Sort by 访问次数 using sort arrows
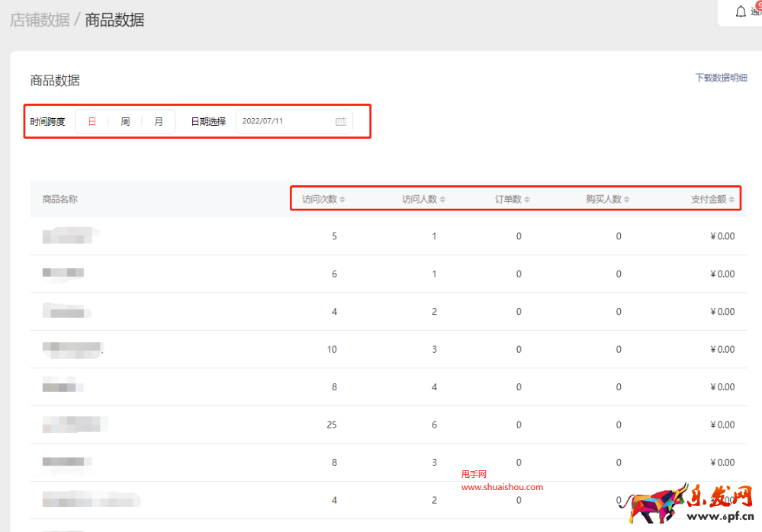The height and width of the screenshot is (532, 762). (342, 200)
